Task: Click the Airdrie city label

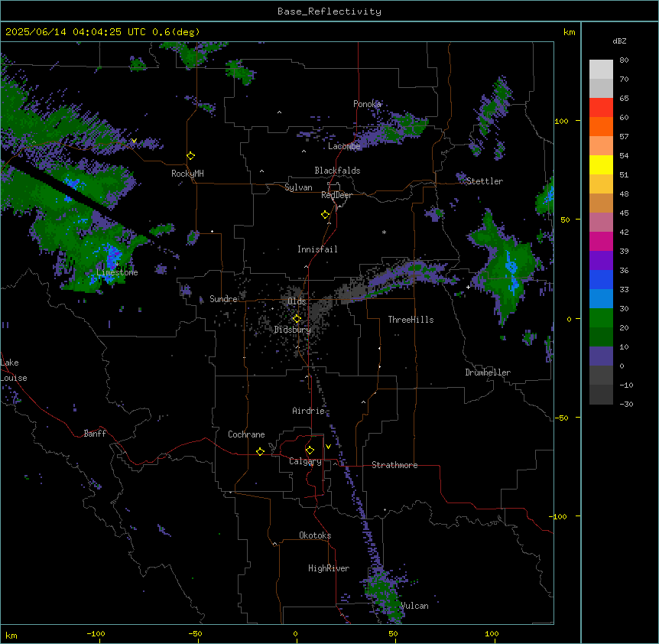Action: pyautogui.click(x=308, y=411)
